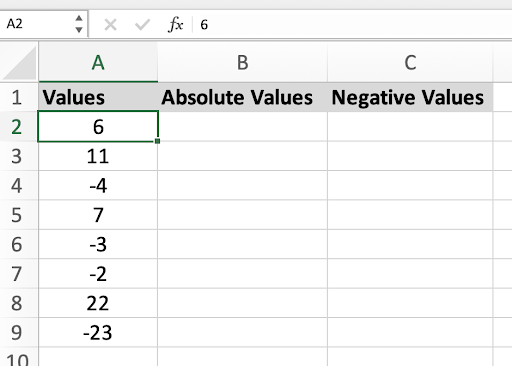Click the fill handle of cell A2
Viewport: 512px width, 366px height.
(157, 141)
